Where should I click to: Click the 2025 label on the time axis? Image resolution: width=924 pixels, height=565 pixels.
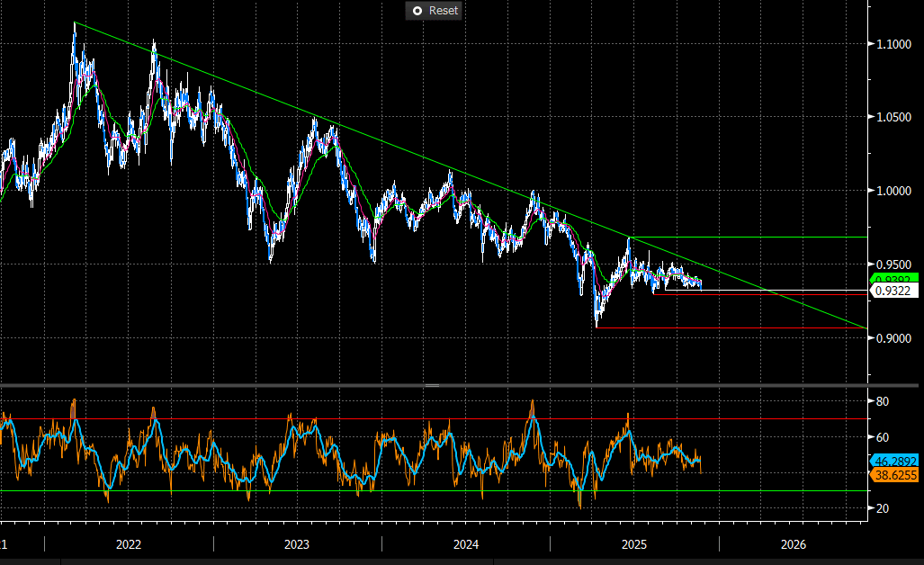point(634,544)
